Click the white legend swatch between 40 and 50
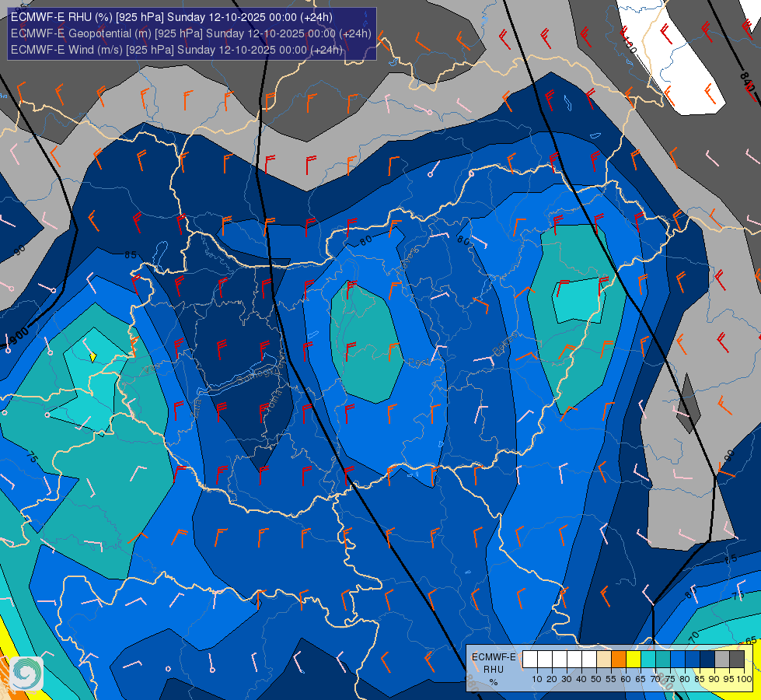This screenshot has height=700, width=761. [x=589, y=660]
